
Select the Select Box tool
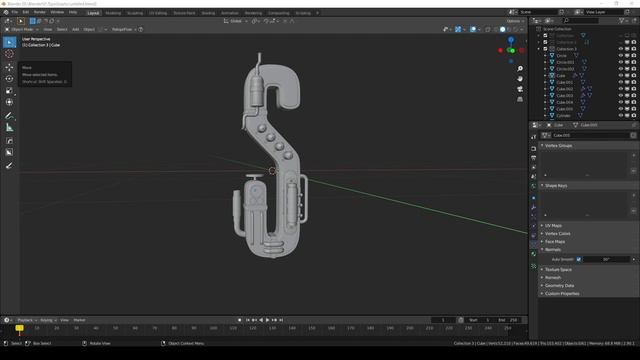point(9,42)
